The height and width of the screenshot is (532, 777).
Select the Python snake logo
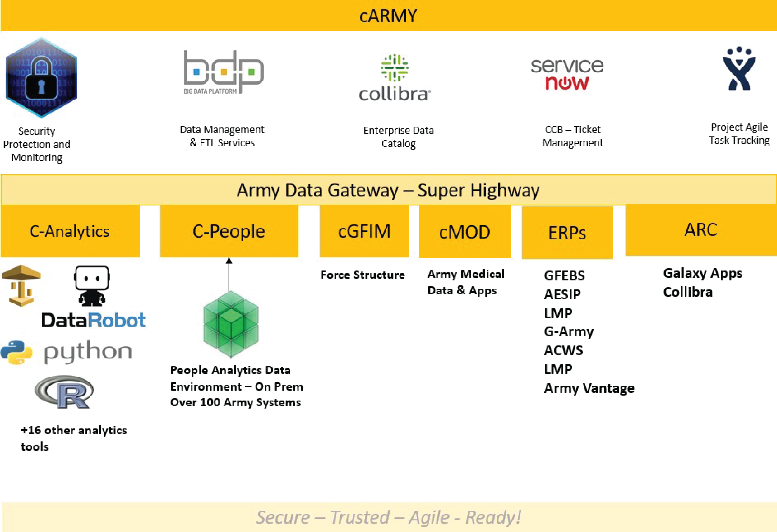tap(16, 353)
